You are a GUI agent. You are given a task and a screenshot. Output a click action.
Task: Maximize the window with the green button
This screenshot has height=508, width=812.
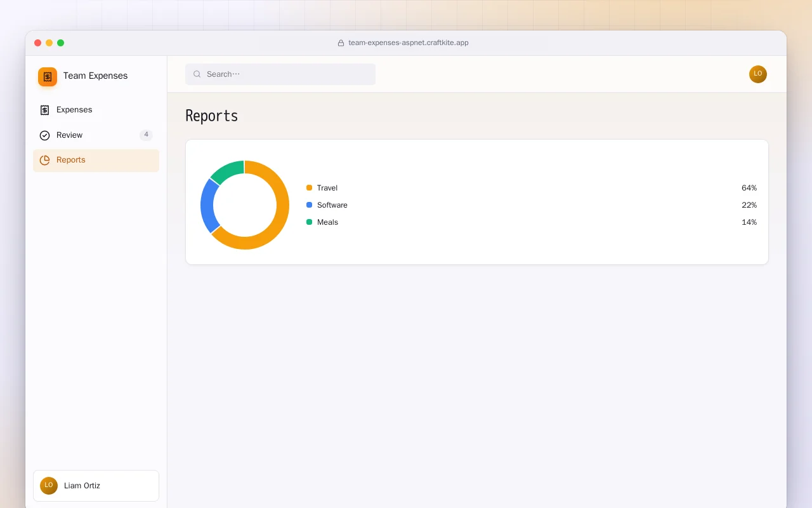click(x=61, y=43)
